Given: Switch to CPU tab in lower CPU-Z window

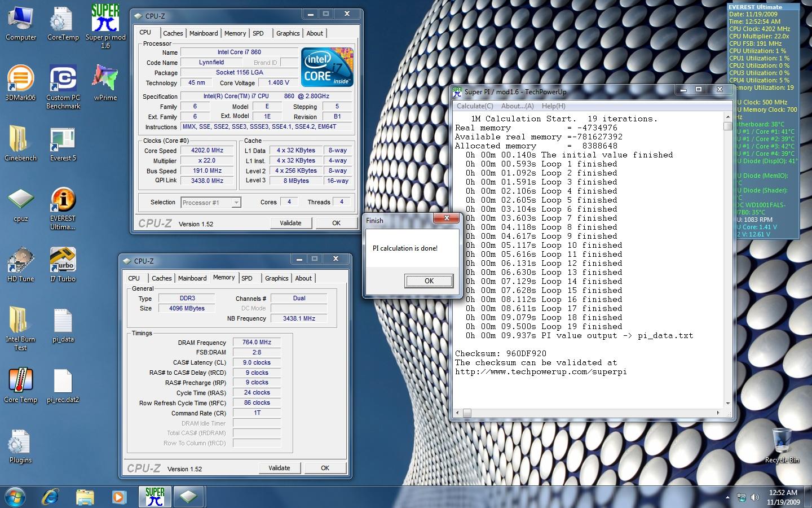Looking at the screenshot, I should point(134,278).
